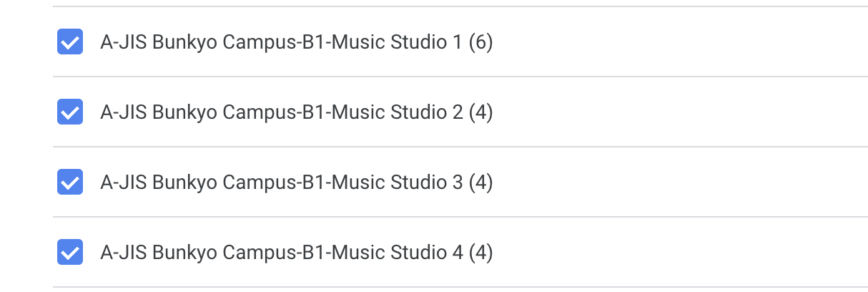Click the capacity (4) of Music Studio 4
Viewport: 868px width, 292px height.
point(480,253)
